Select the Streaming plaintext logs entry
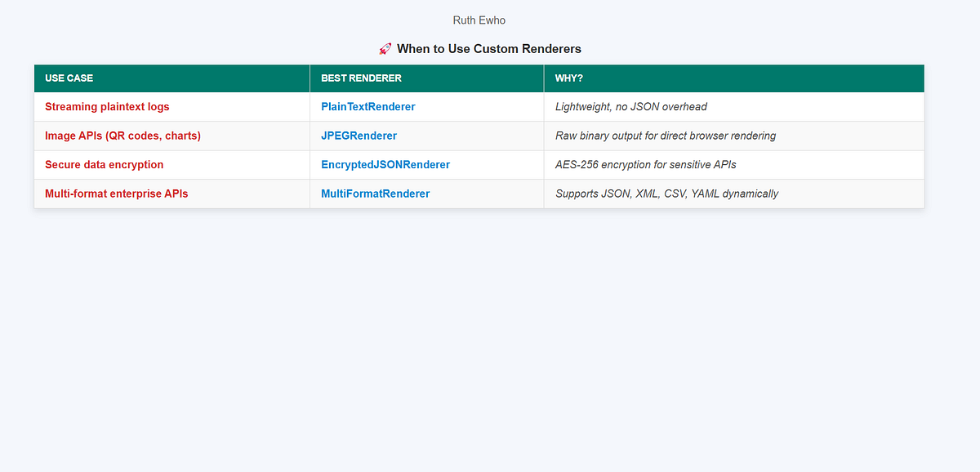This screenshot has width=980, height=472. coord(107,106)
